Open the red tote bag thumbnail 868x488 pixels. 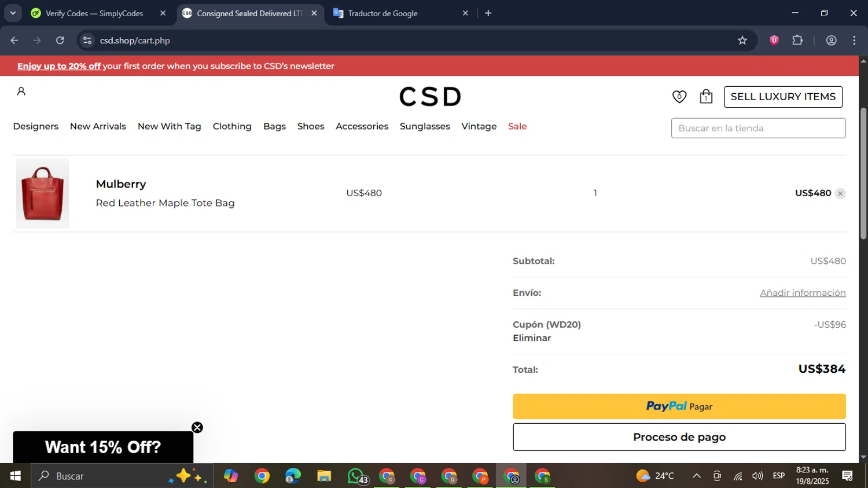click(42, 193)
